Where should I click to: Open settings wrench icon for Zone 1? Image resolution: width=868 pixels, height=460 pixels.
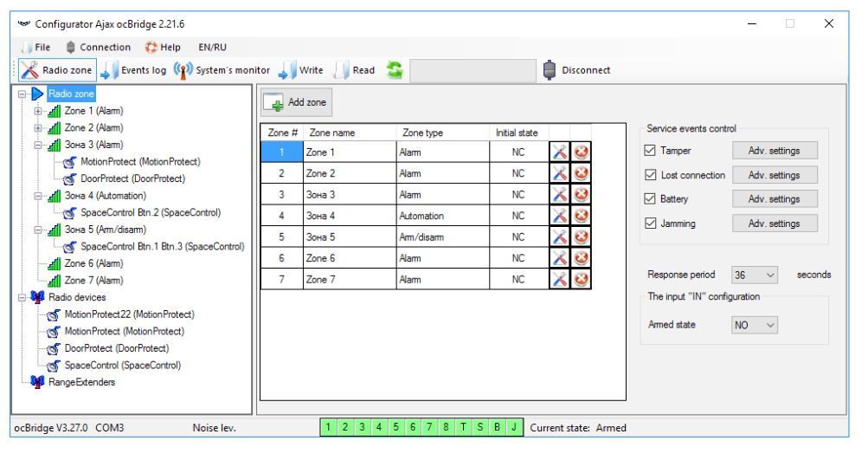561,153
